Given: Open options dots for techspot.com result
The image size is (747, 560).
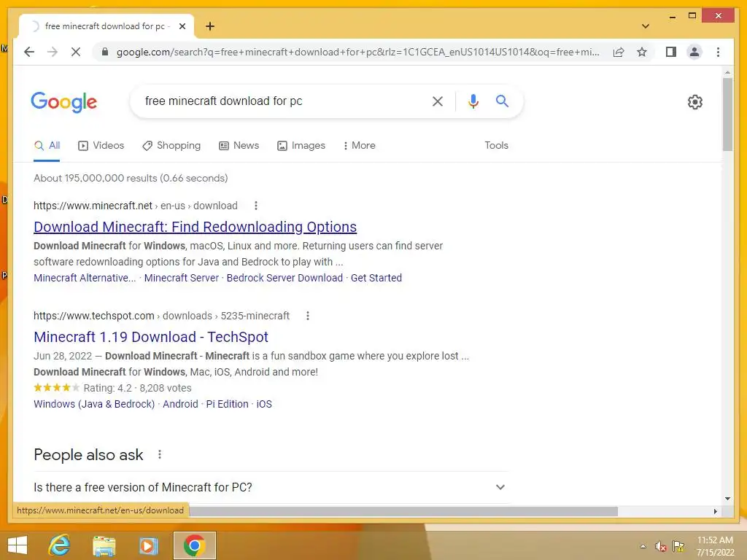Looking at the screenshot, I should (308, 316).
